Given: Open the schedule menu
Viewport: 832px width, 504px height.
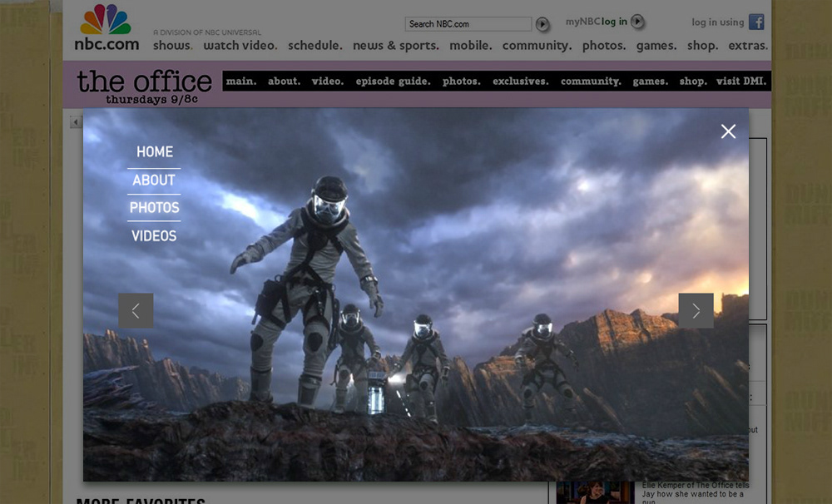Looking at the screenshot, I should (315, 46).
